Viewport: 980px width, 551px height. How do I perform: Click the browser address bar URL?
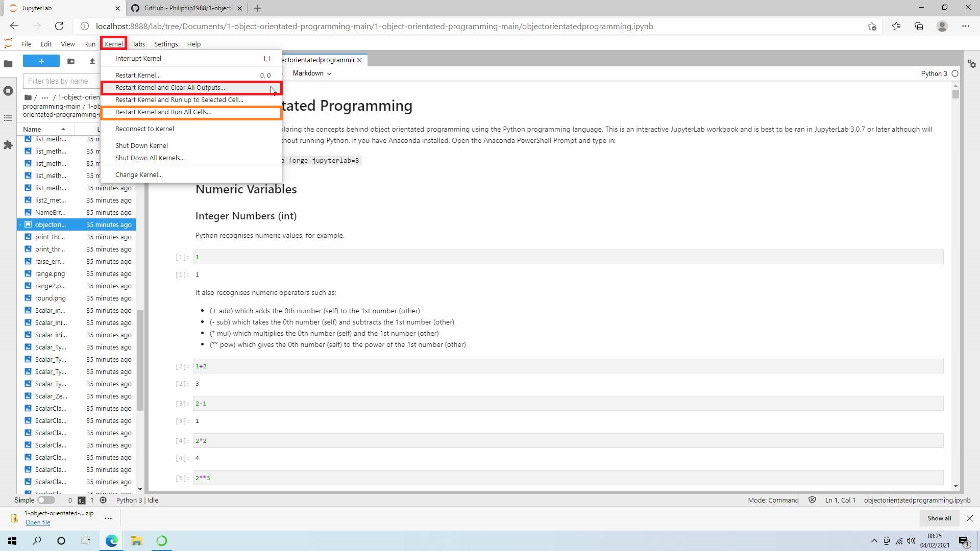tap(374, 26)
